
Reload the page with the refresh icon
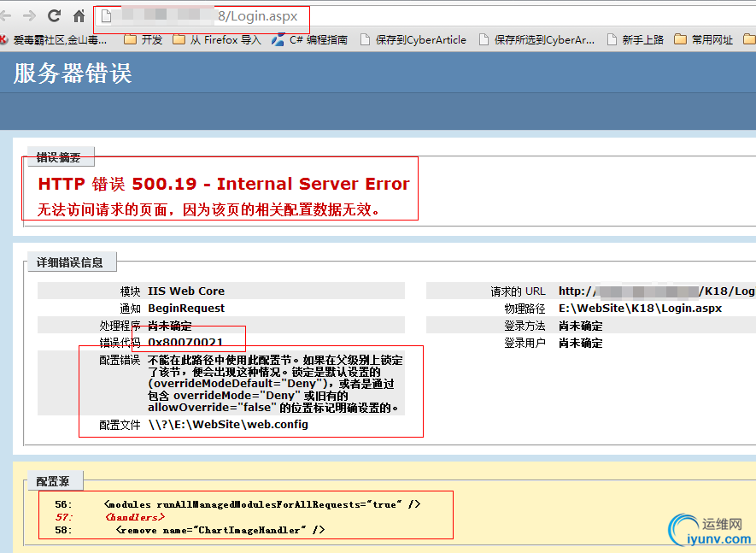tap(54, 16)
